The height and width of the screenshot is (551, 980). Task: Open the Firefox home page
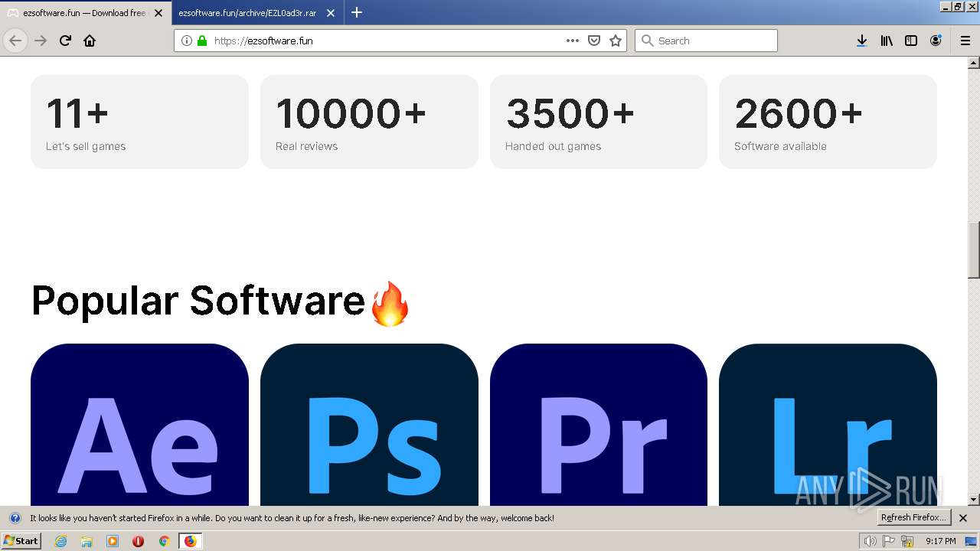(90, 41)
